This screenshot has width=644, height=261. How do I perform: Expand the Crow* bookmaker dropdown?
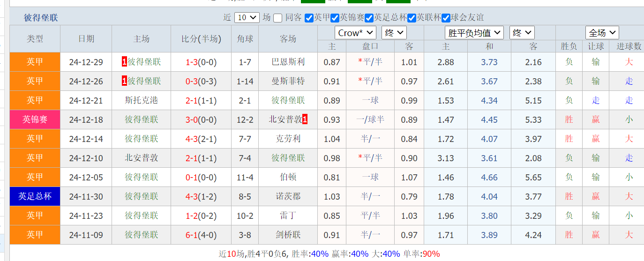[355, 33]
